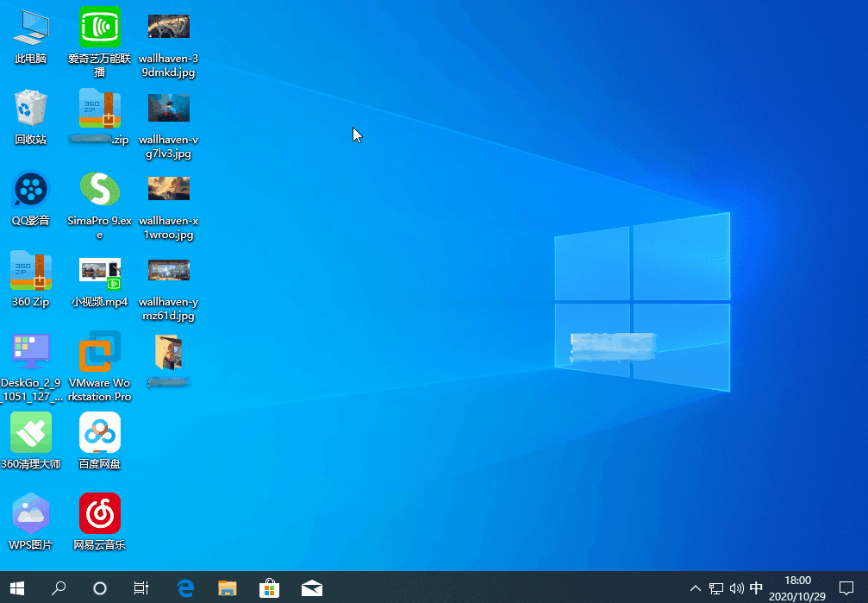Open the Action Center notifications icon

pos(846,587)
